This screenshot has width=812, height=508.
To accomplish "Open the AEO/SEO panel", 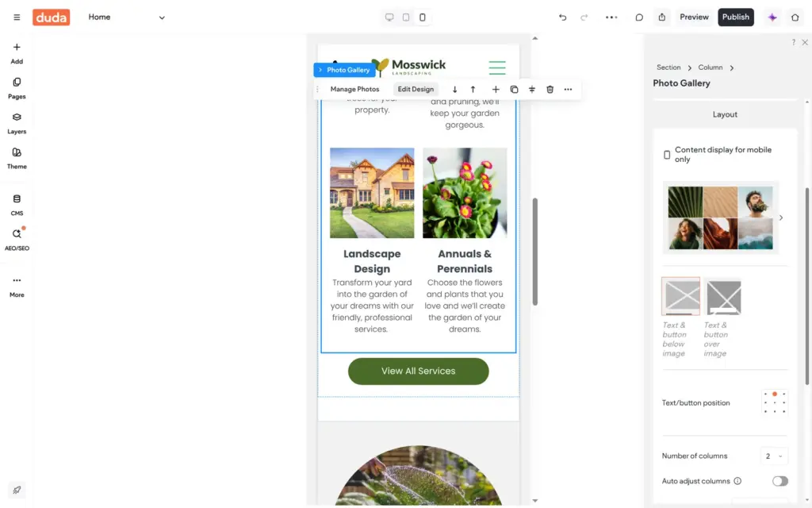I will 17,240.
